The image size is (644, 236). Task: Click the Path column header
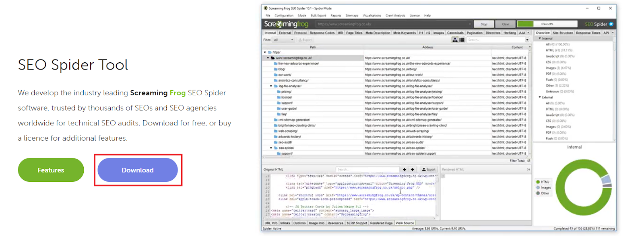[x=313, y=47]
